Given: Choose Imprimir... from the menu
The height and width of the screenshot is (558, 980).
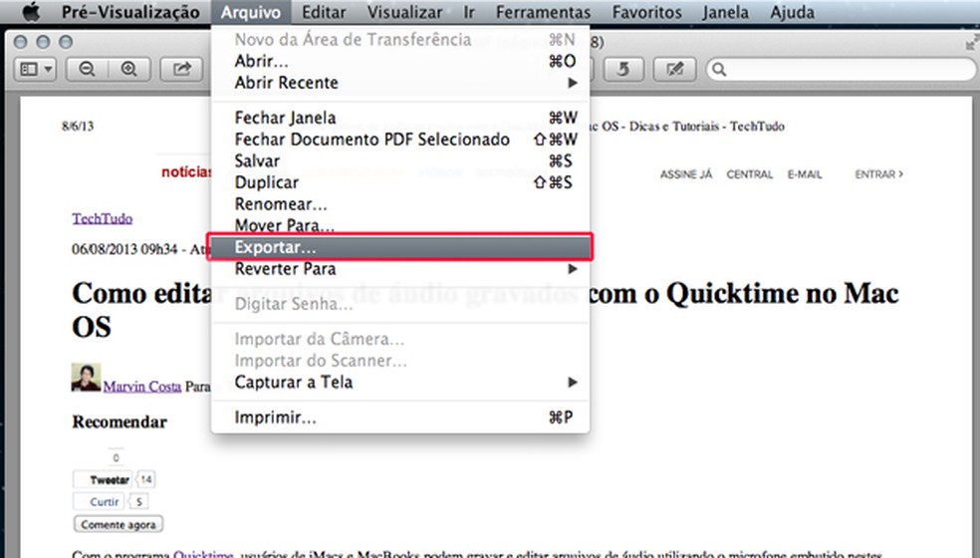Looking at the screenshot, I should [400, 418].
